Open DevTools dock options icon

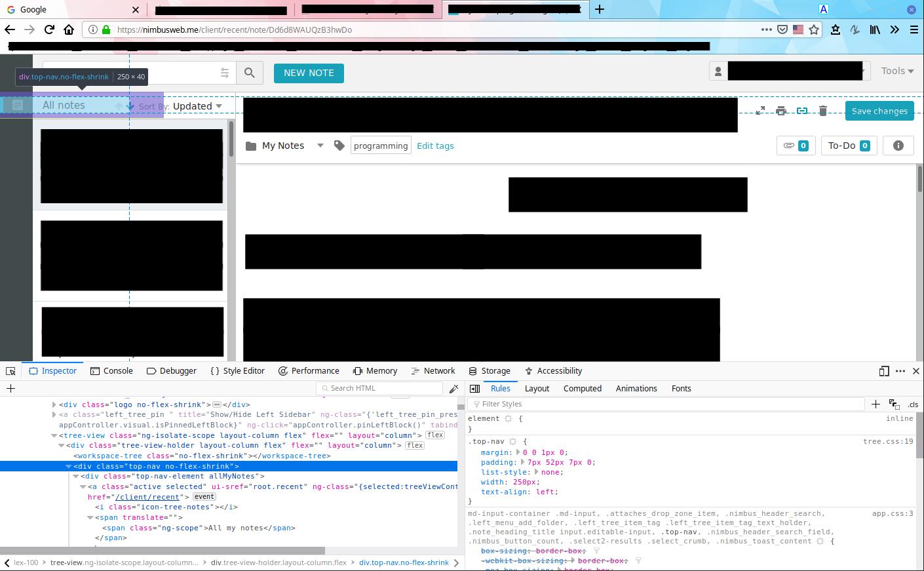tap(884, 371)
